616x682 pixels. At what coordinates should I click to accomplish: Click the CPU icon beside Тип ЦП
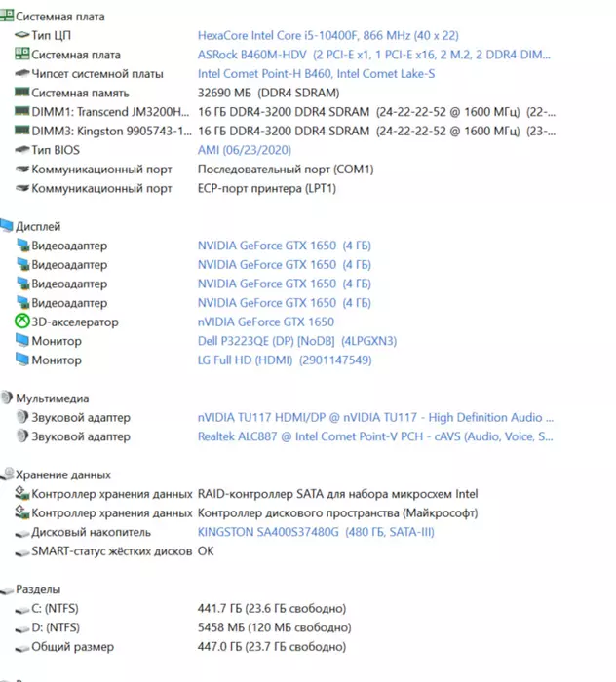[x=22, y=35]
